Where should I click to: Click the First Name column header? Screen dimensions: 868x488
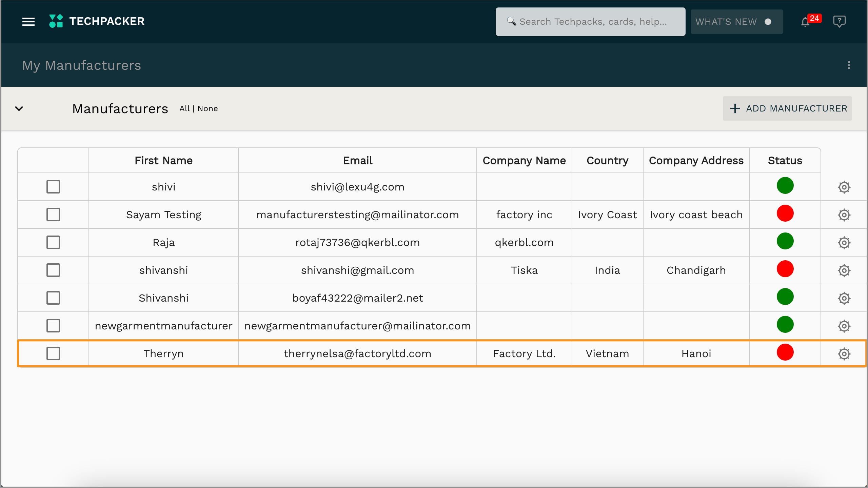[163, 160]
